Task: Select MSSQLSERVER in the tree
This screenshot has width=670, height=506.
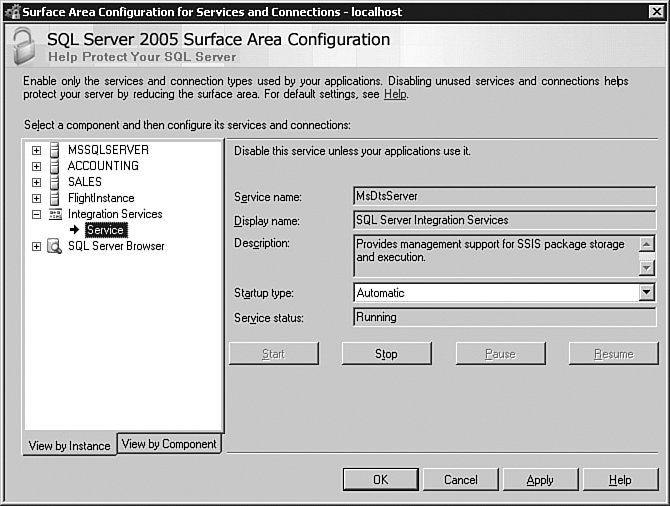Action: tap(108, 150)
